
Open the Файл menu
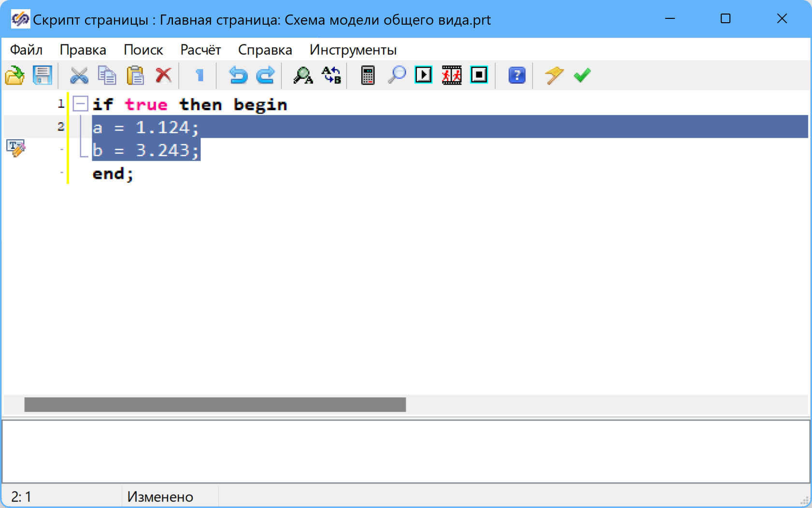26,50
